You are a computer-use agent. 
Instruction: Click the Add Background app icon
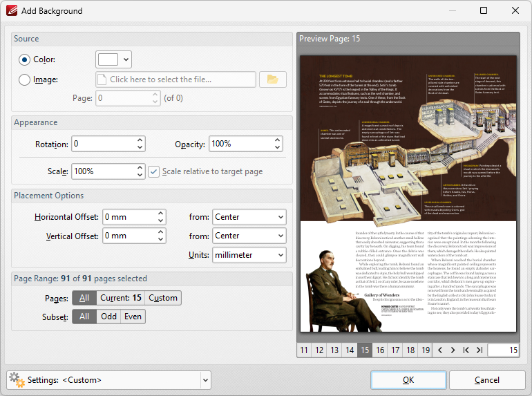coord(12,10)
